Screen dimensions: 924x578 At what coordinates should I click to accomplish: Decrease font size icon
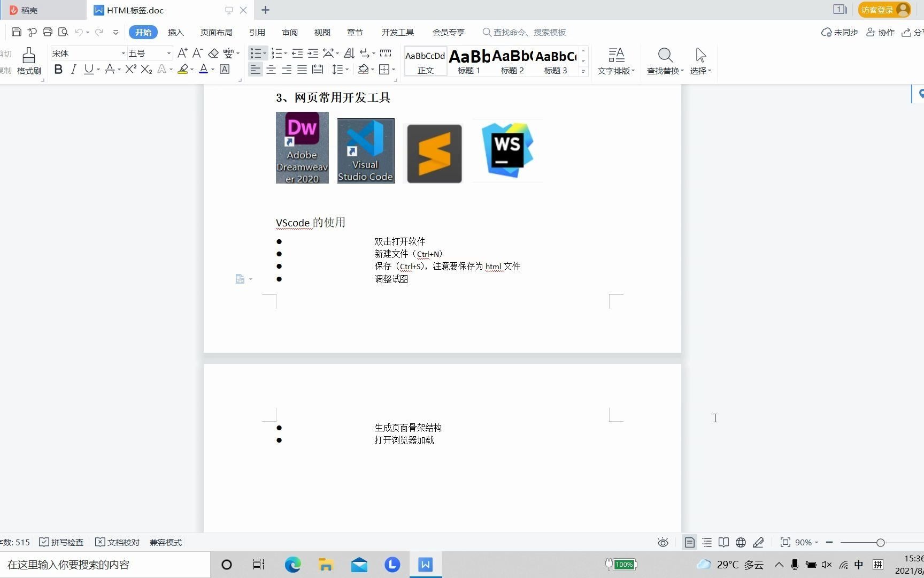click(197, 53)
